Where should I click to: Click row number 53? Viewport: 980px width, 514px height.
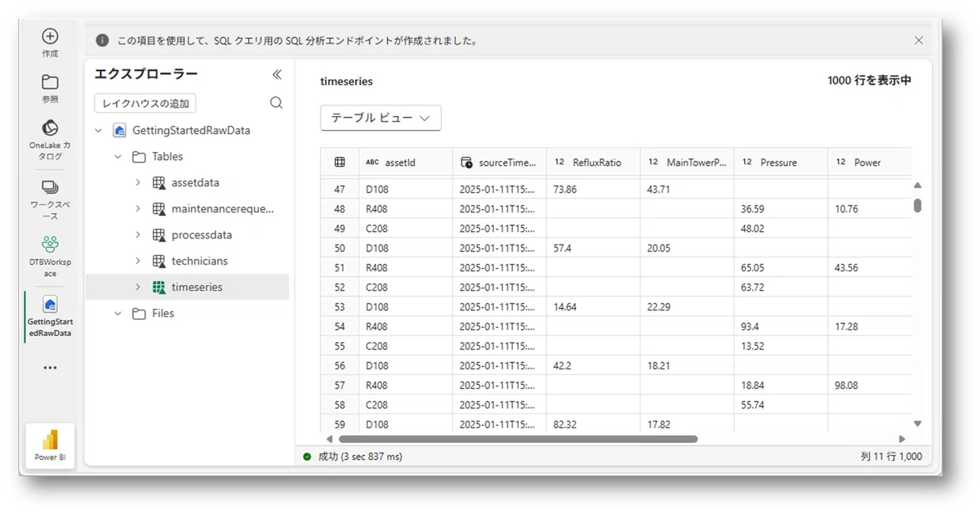click(x=340, y=306)
